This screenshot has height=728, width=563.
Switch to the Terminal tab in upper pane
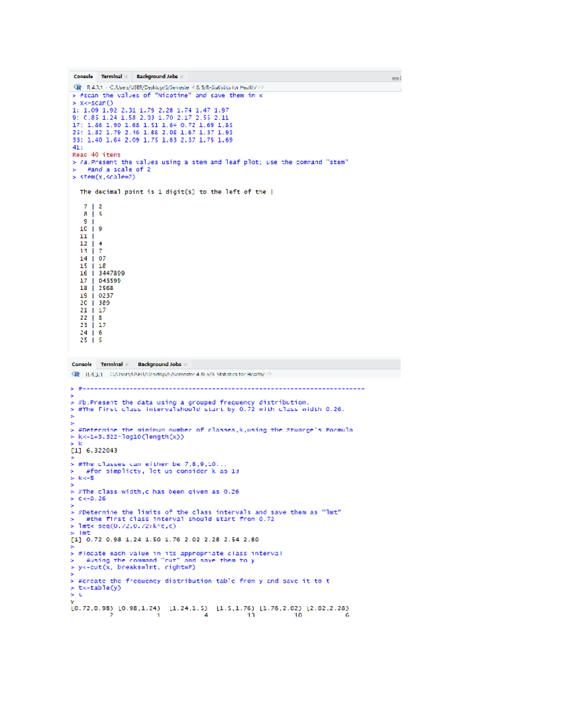click(x=111, y=76)
